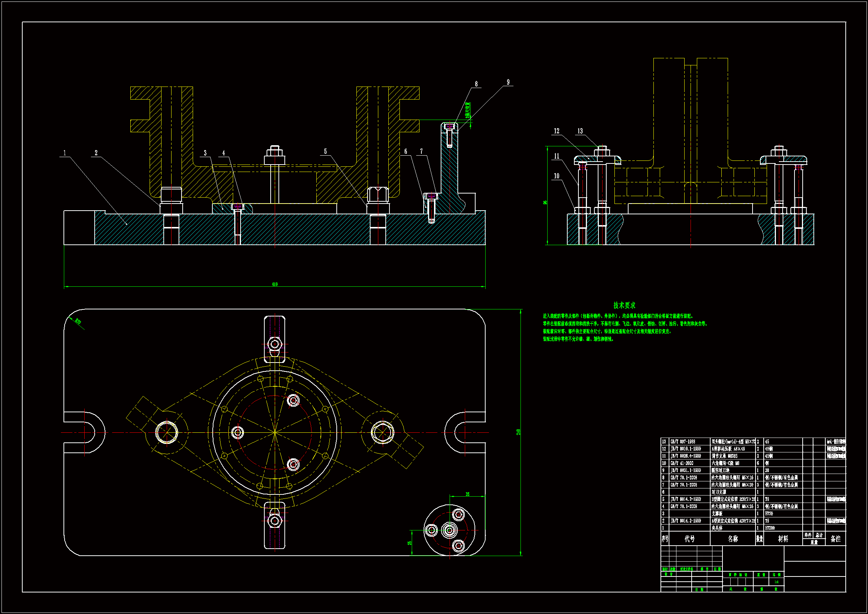Image resolution: width=868 pixels, height=614 pixels.
Task: Select the HT200 material cell
Action: click(x=770, y=528)
